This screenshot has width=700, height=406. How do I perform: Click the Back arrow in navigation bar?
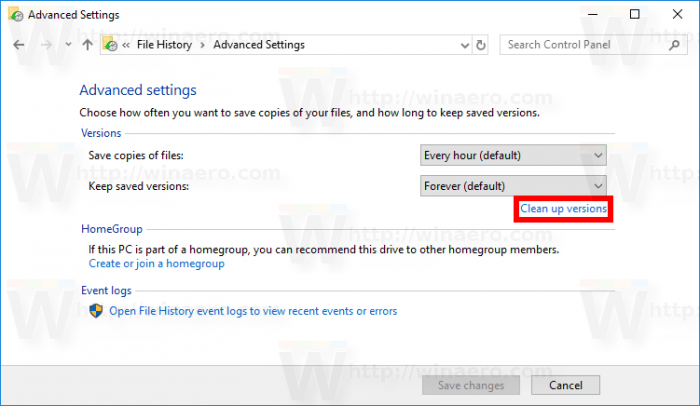pyautogui.click(x=19, y=45)
